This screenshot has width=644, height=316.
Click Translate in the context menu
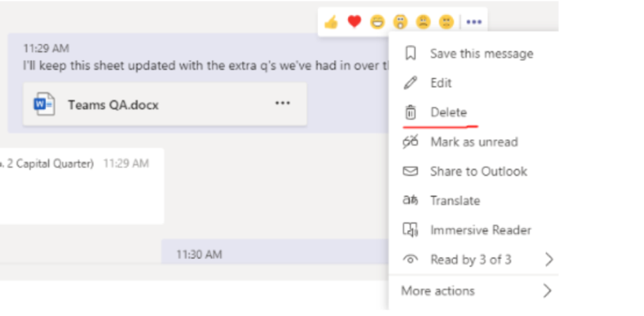455,201
